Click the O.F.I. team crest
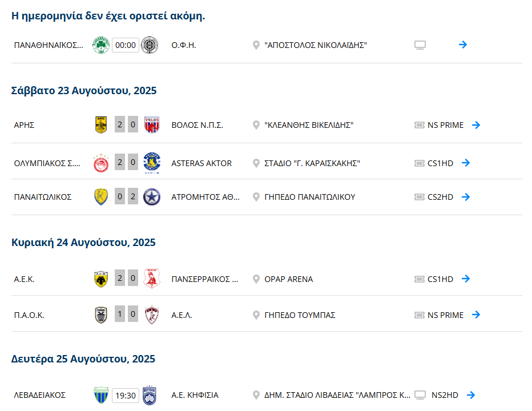The width and height of the screenshot is (532, 411). [150, 45]
